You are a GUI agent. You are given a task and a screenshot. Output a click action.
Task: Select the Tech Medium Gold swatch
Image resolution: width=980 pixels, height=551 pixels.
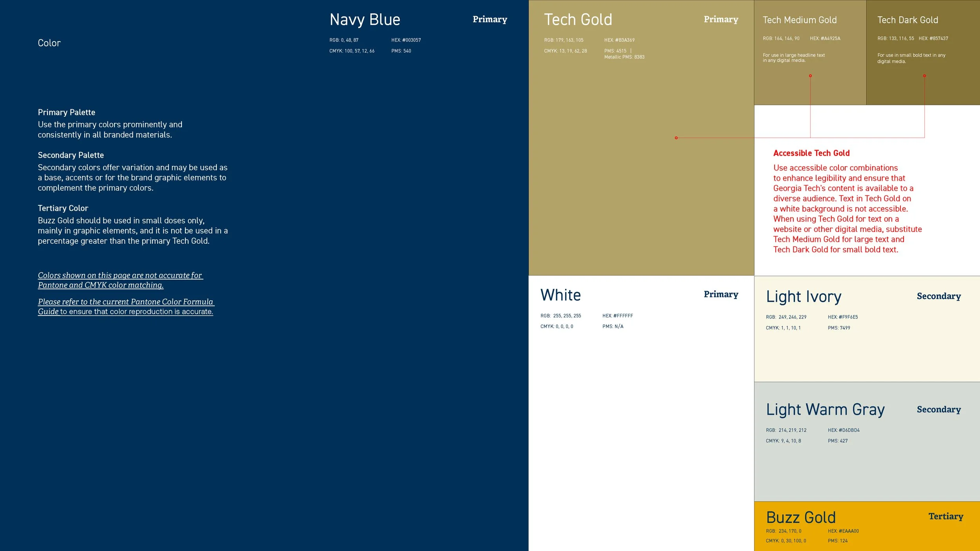tap(800, 20)
